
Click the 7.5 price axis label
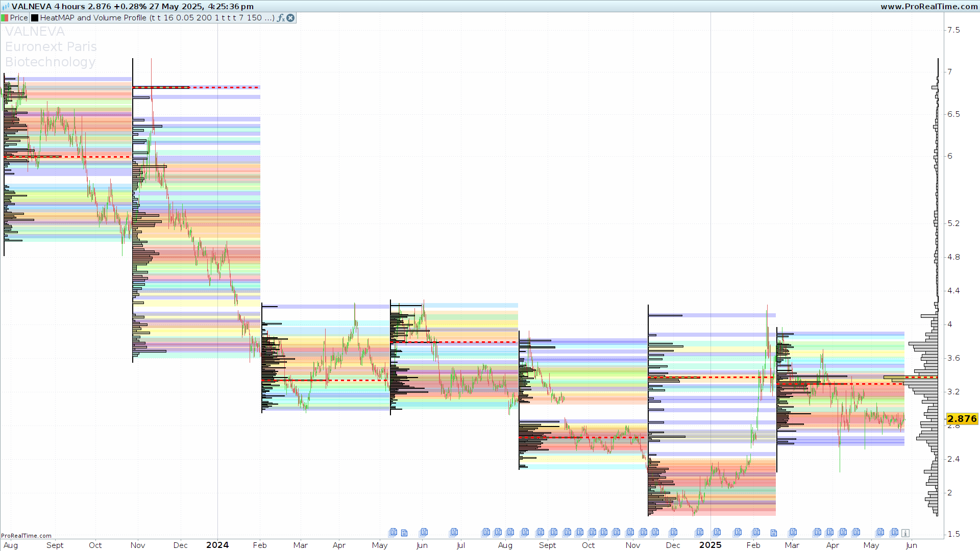[953, 30]
